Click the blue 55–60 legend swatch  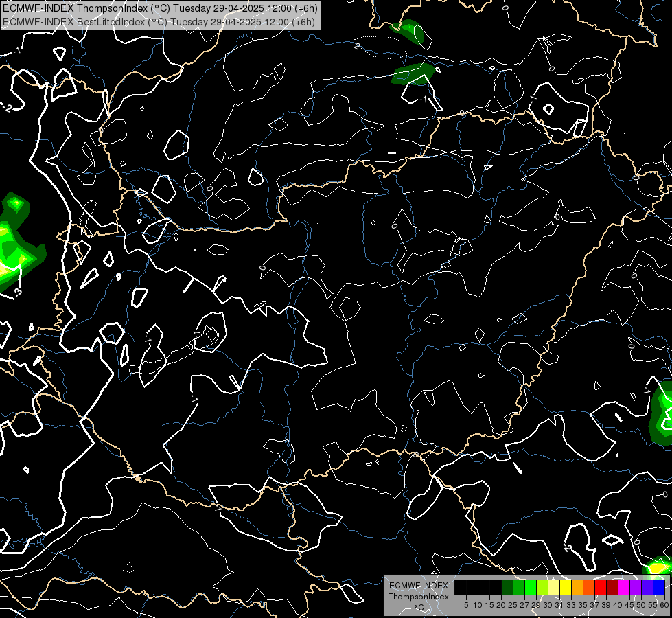point(659,587)
